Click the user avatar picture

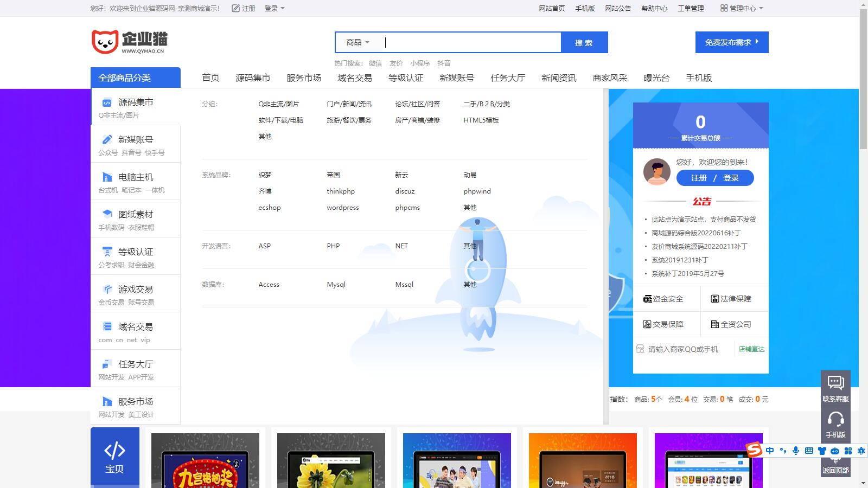click(656, 172)
